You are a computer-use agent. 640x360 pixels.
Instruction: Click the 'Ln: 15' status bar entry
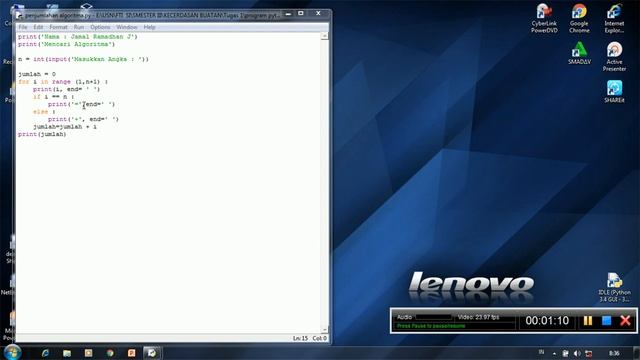coord(300,338)
